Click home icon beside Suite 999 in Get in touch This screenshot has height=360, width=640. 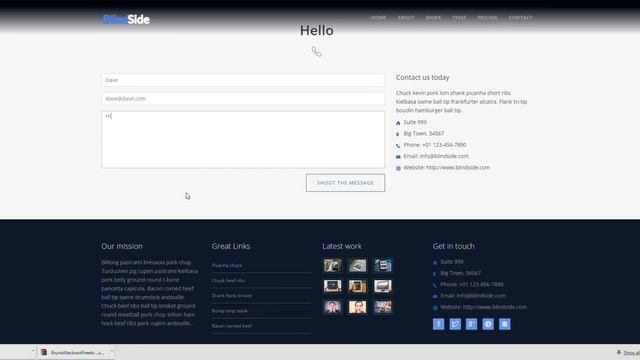[435, 262]
